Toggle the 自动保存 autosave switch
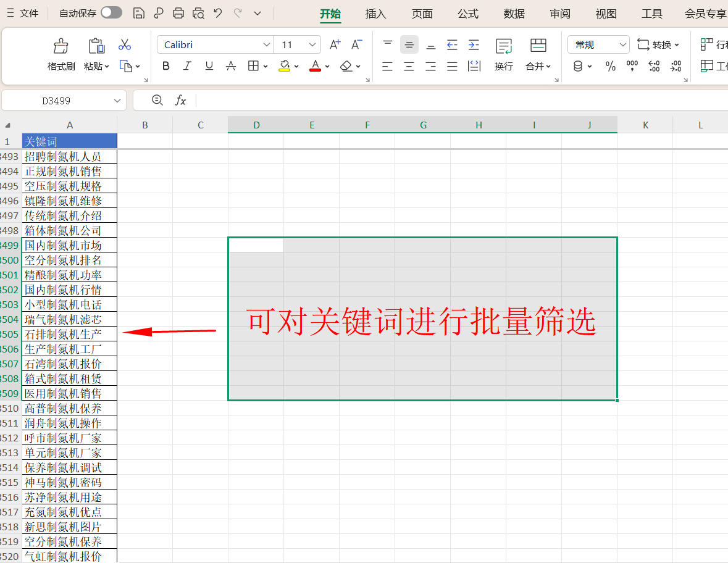 pos(111,13)
